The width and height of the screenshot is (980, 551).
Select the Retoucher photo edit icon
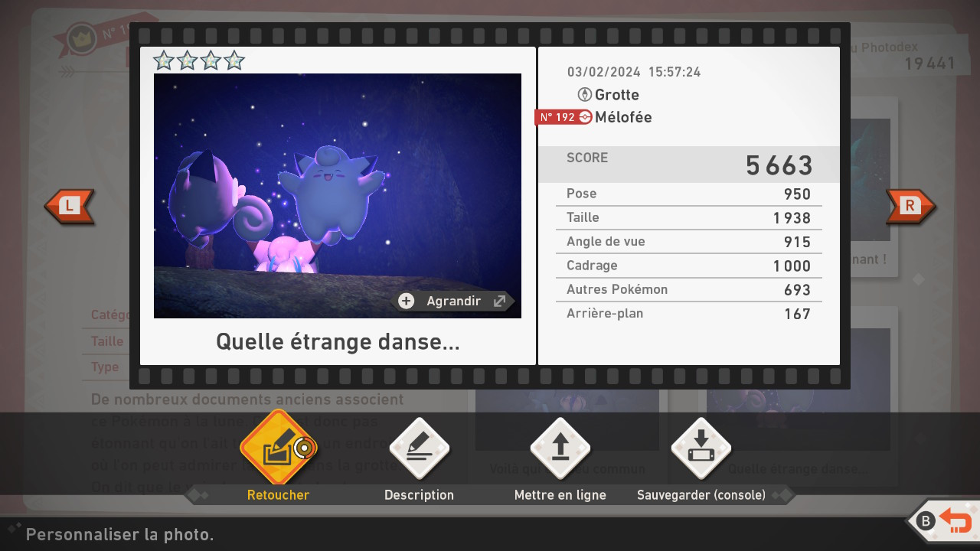point(278,448)
